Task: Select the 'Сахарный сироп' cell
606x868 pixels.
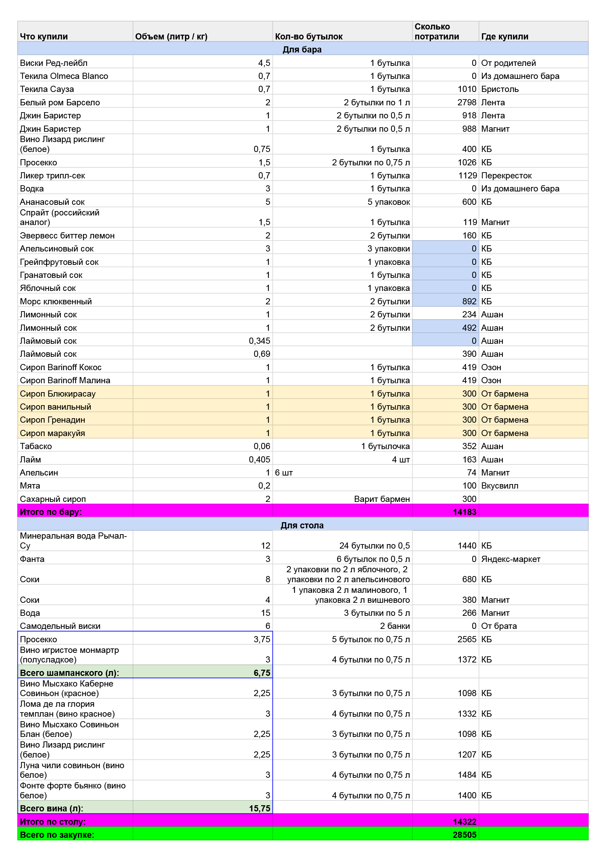Action: 75,498
